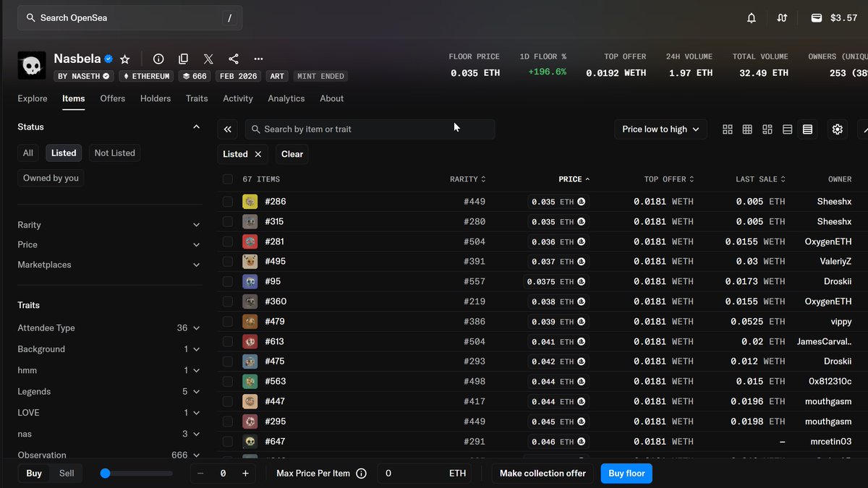Open the #281 item thumbnail

[250, 241]
